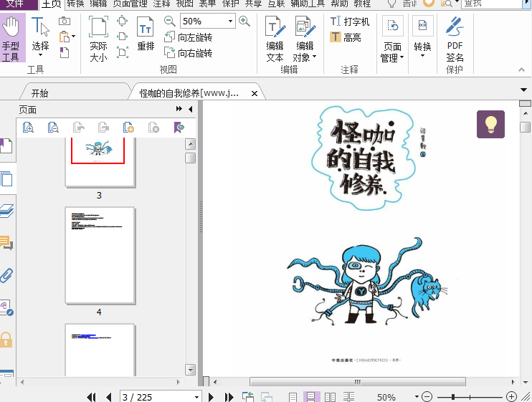Click the purple bookmark icon in Pages panel toolbar

pyautogui.click(x=179, y=128)
